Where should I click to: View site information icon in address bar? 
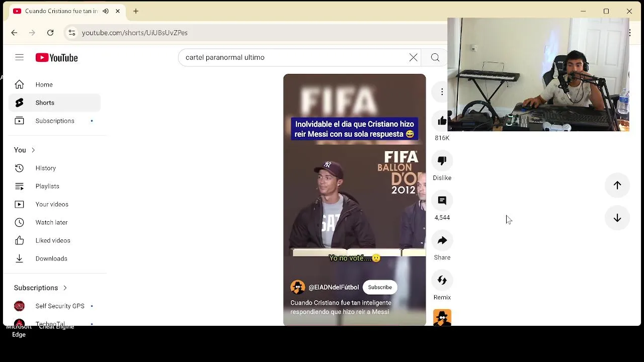coord(71,33)
